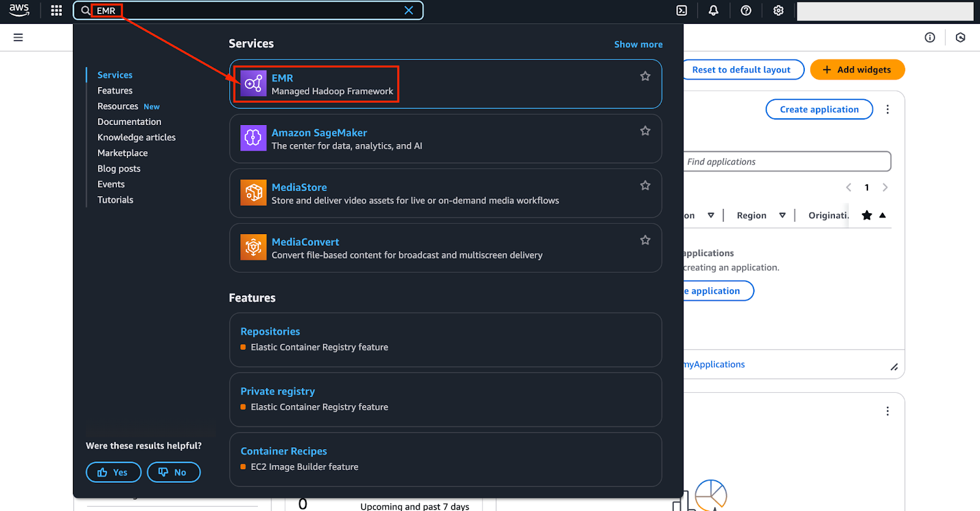This screenshot has width=980, height=511.
Task: Favorite MediaConvert with its star
Action: (645, 240)
